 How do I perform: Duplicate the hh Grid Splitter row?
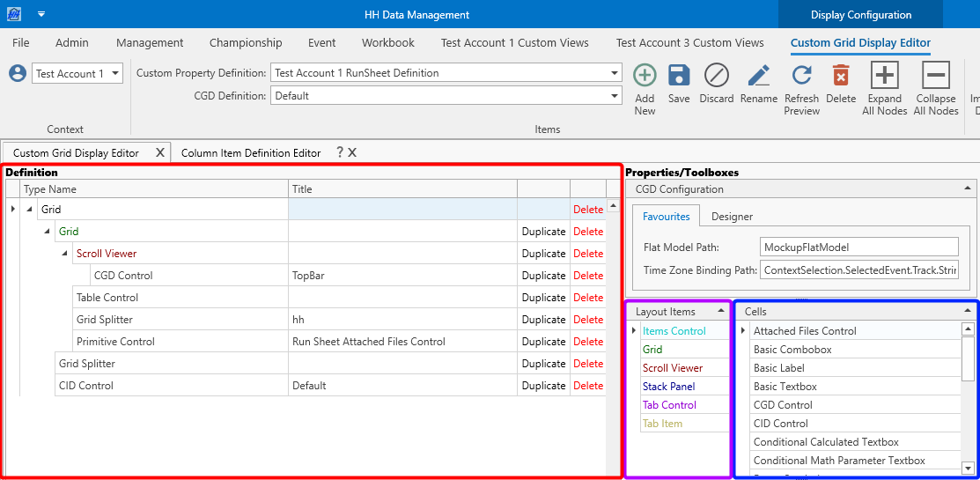(543, 320)
